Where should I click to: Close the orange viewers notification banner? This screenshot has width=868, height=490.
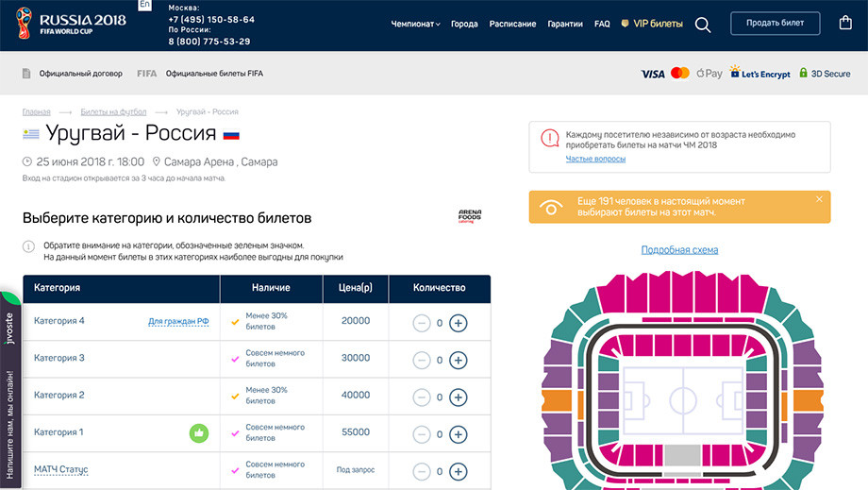click(x=819, y=199)
